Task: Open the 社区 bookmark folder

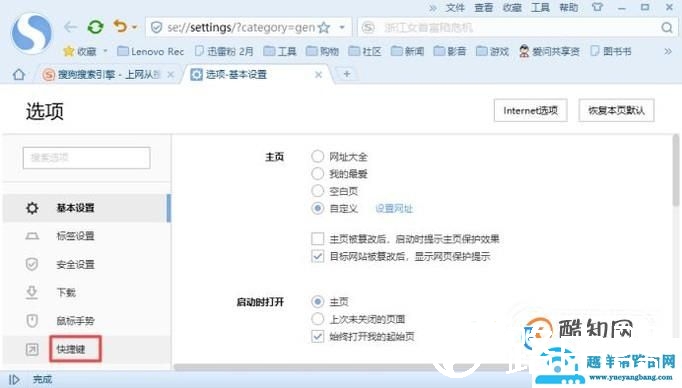Action: click(365, 51)
